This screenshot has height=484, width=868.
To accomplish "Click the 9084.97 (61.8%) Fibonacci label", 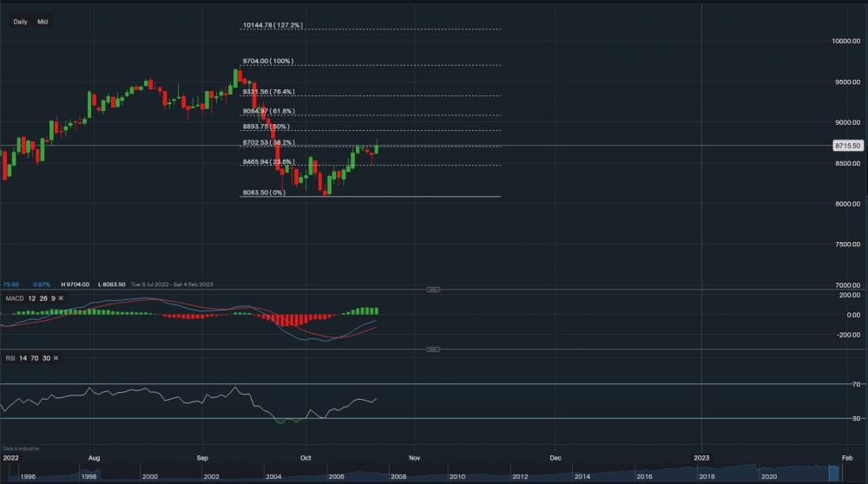I will 267,111.
